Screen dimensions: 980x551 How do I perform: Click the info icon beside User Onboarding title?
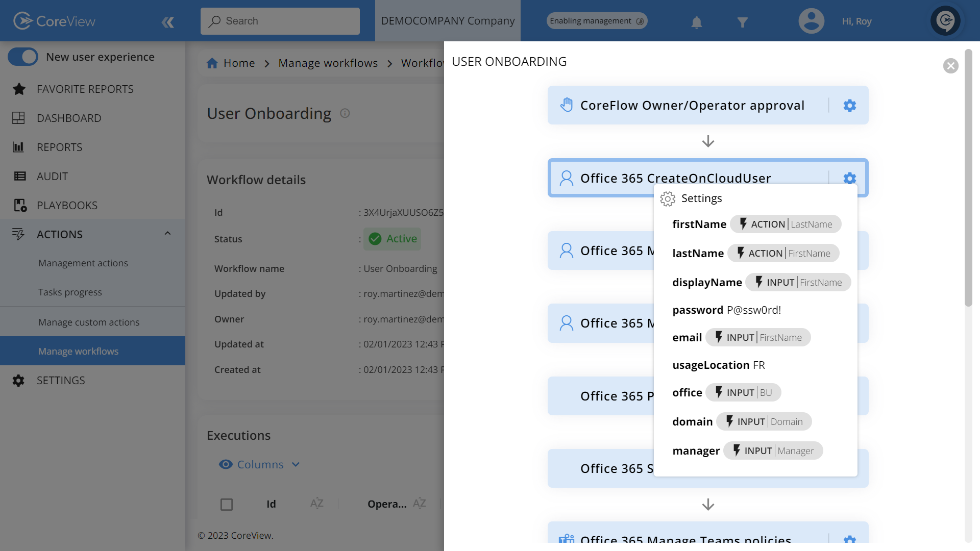[345, 113]
